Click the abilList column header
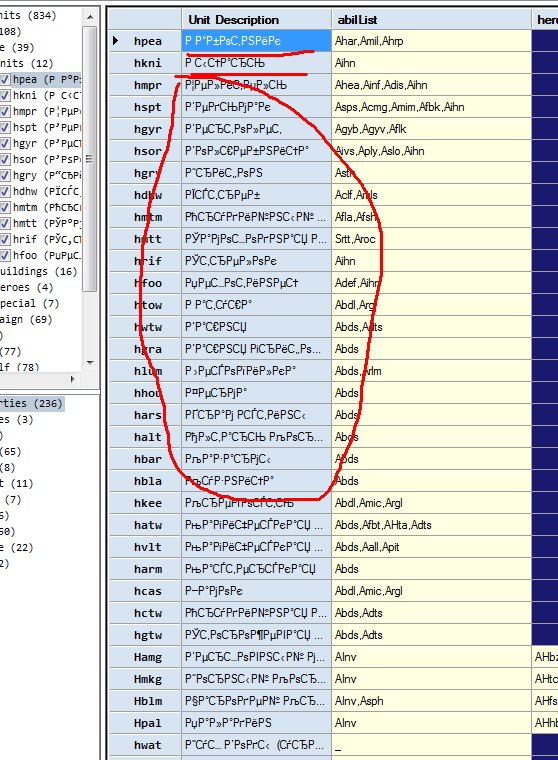Image resolution: width=558 pixels, height=760 pixels. (x=431, y=19)
